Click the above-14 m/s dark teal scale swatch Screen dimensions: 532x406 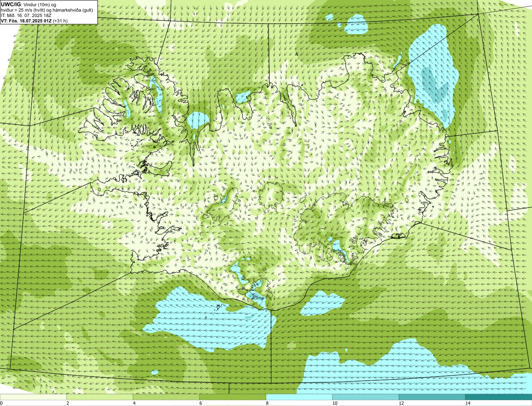click(499, 397)
